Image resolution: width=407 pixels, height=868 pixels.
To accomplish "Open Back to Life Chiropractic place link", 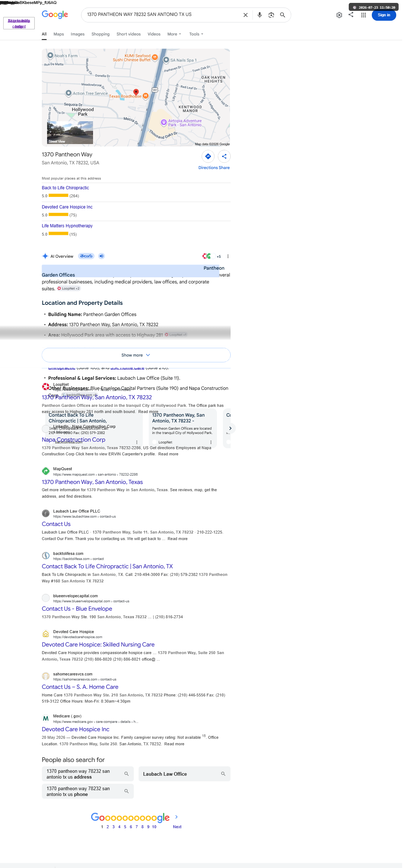I will [65, 188].
